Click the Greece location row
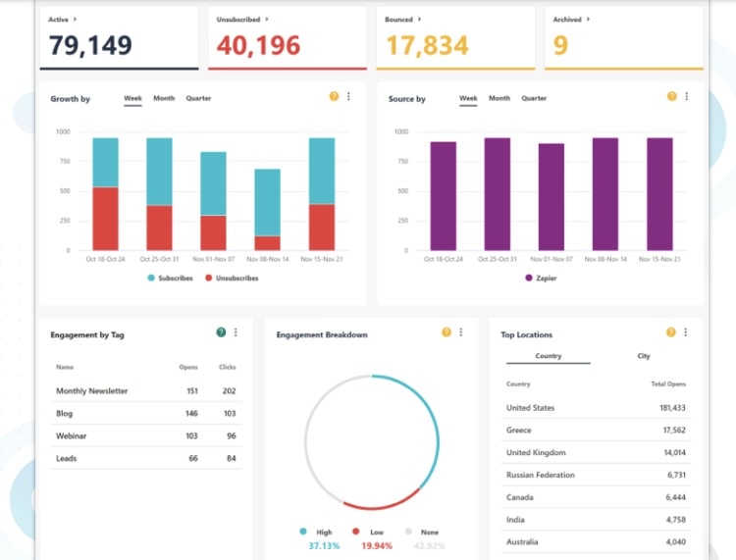Screen dimensions: 736x560 tap(596, 431)
